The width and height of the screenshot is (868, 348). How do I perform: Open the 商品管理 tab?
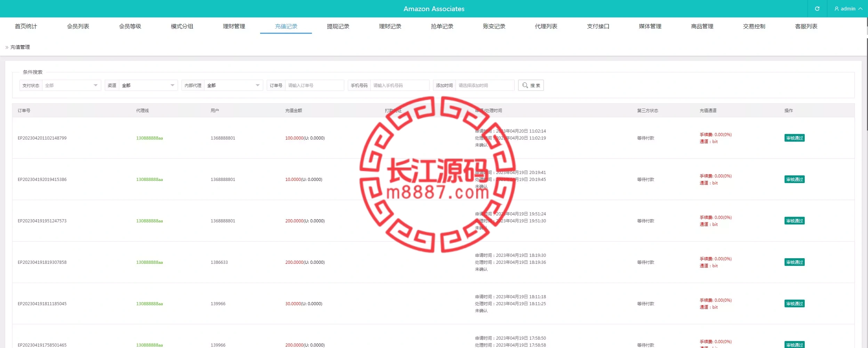pos(702,26)
